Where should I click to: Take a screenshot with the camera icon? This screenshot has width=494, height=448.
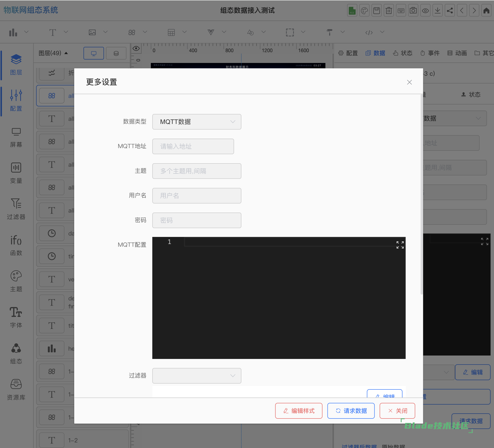pos(413,10)
